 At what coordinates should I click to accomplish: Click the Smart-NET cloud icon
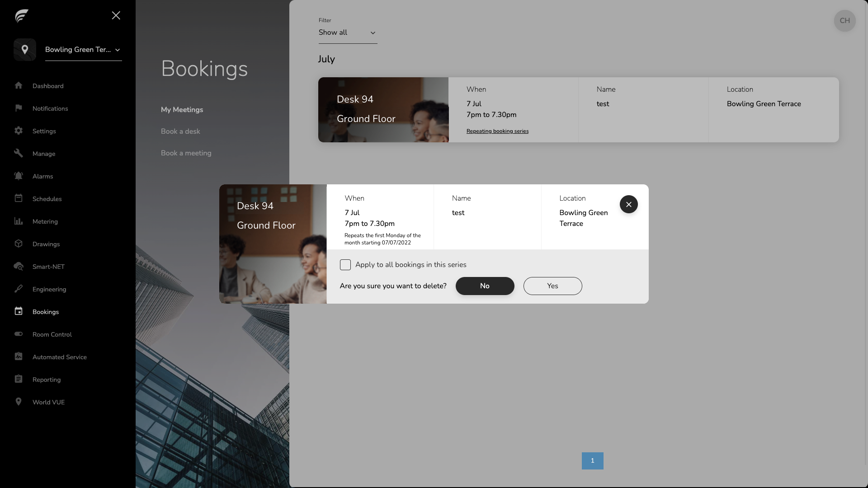pos(19,266)
